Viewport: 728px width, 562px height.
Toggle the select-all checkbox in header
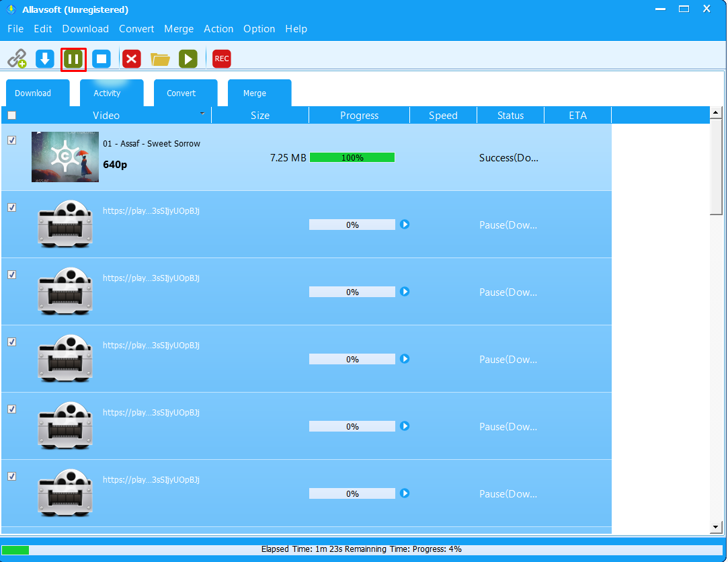click(x=11, y=116)
